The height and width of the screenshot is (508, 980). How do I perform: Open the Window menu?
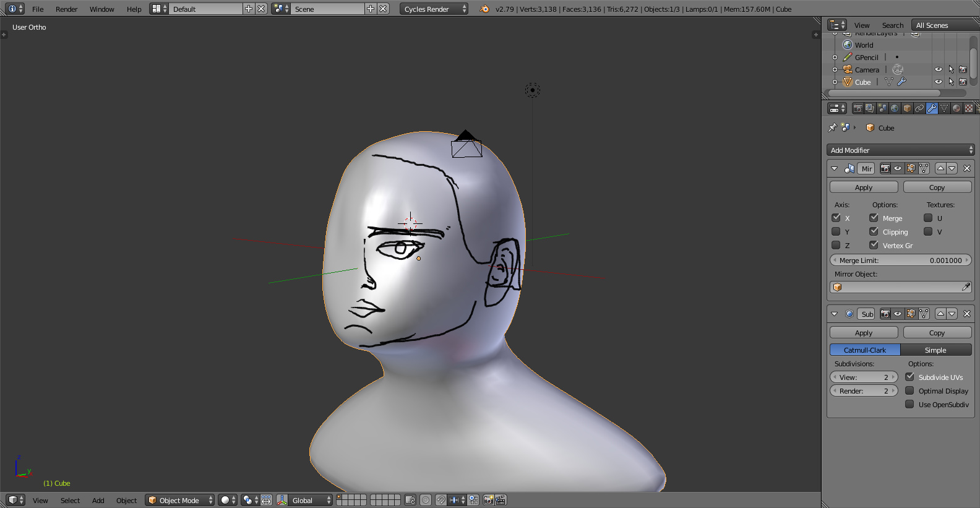click(101, 9)
